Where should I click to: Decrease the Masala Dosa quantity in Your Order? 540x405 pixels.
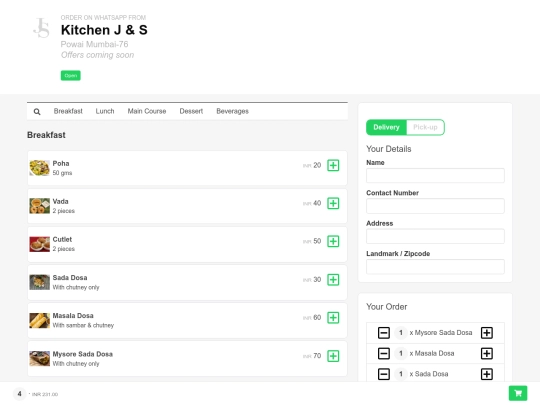pos(384,353)
